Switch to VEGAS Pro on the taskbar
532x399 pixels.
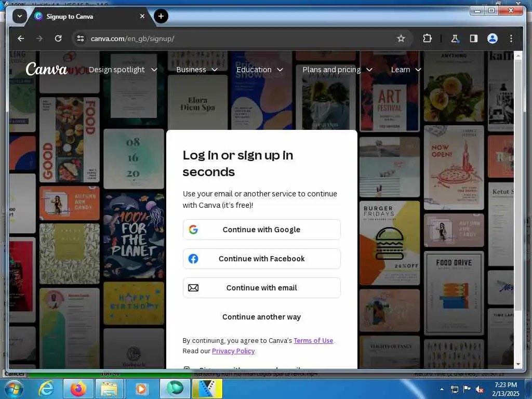tap(207, 389)
